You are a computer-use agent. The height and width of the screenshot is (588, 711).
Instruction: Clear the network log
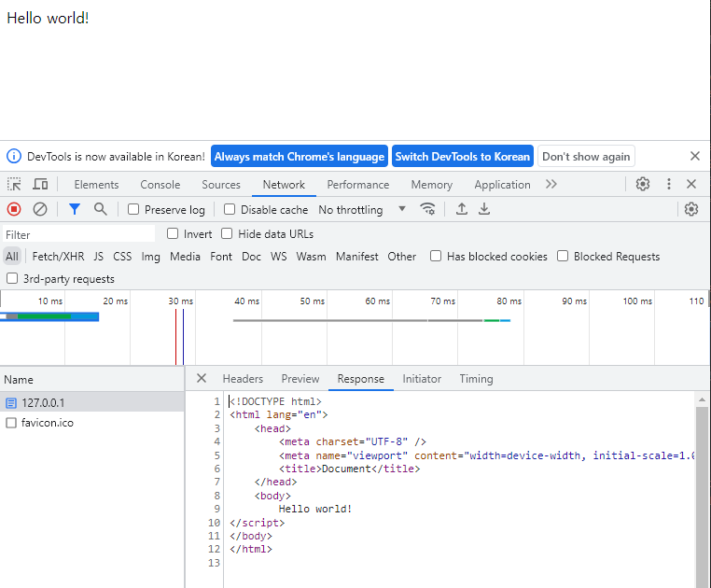tap(40, 209)
